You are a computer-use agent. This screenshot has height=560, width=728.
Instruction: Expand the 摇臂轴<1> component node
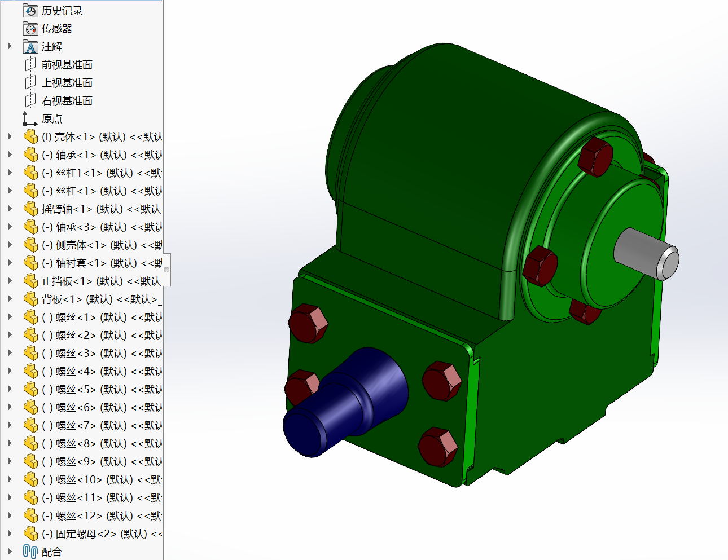tap(10, 209)
